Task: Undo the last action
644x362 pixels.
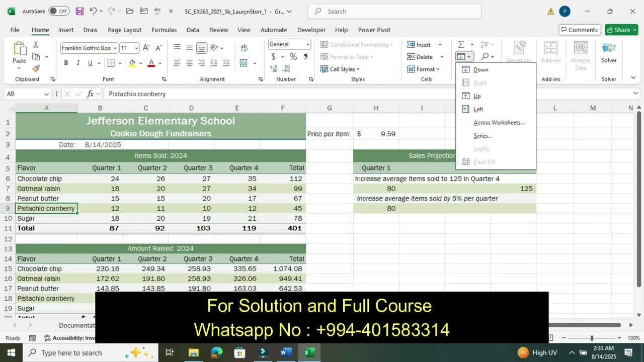Action: click(x=93, y=11)
